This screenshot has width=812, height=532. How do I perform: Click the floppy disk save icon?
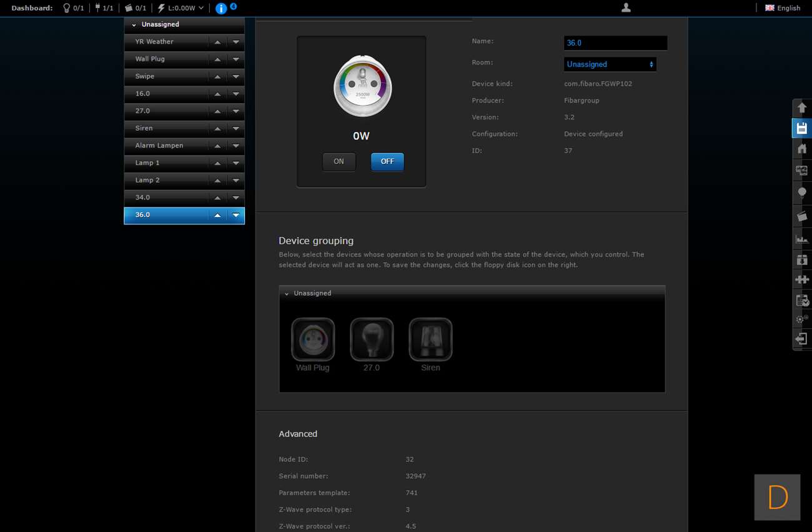pyautogui.click(x=802, y=129)
